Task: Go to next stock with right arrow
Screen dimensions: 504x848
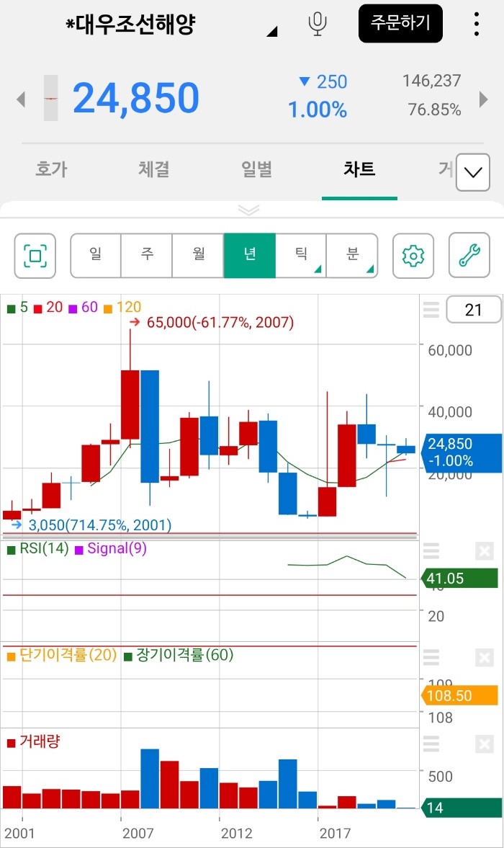Action: [x=483, y=99]
